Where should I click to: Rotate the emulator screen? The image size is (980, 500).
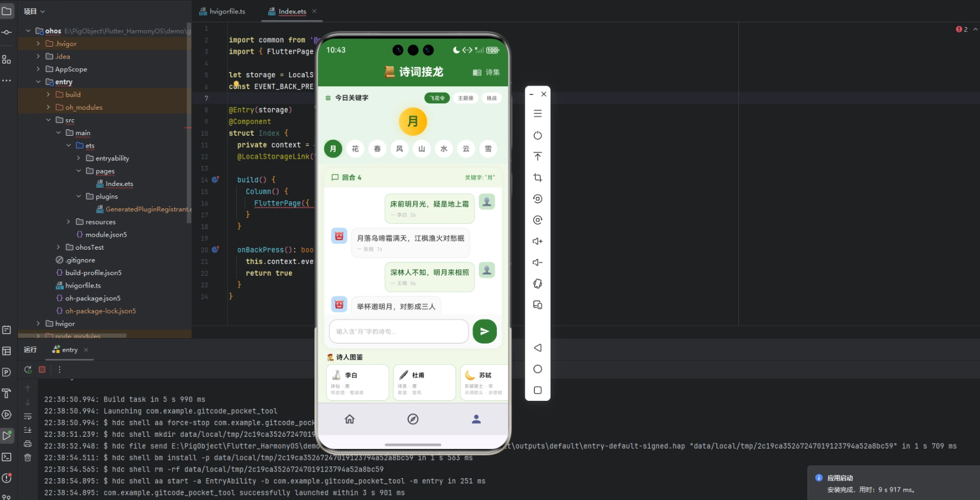[x=538, y=284]
